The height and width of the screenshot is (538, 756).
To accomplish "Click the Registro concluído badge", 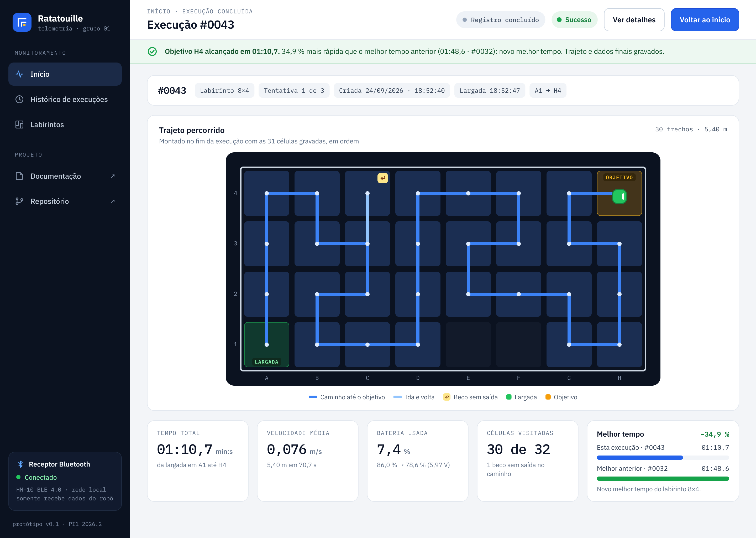I will [501, 20].
